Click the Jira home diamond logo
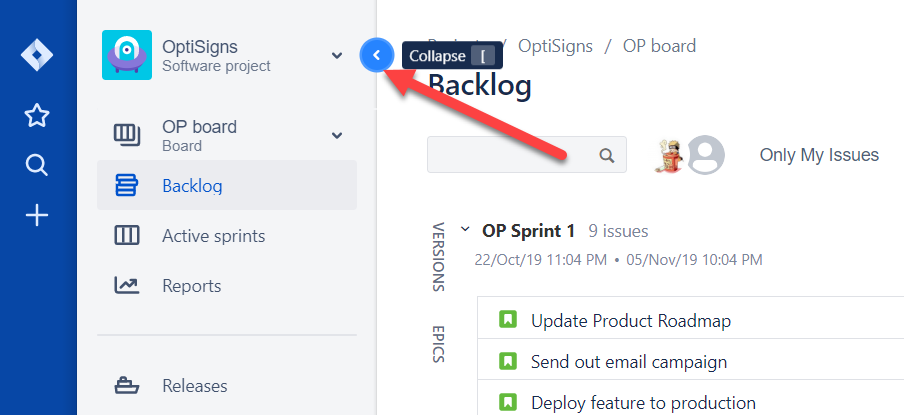Viewport: 904px width, 415px height. pyautogui.click(x=37, y=54)
